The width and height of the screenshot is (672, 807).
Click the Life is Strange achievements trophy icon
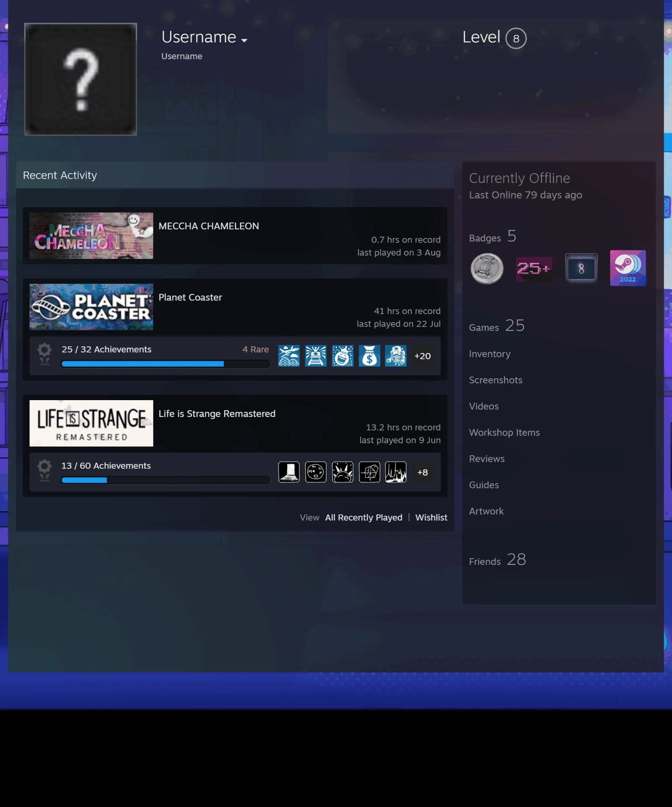point(44,470)
